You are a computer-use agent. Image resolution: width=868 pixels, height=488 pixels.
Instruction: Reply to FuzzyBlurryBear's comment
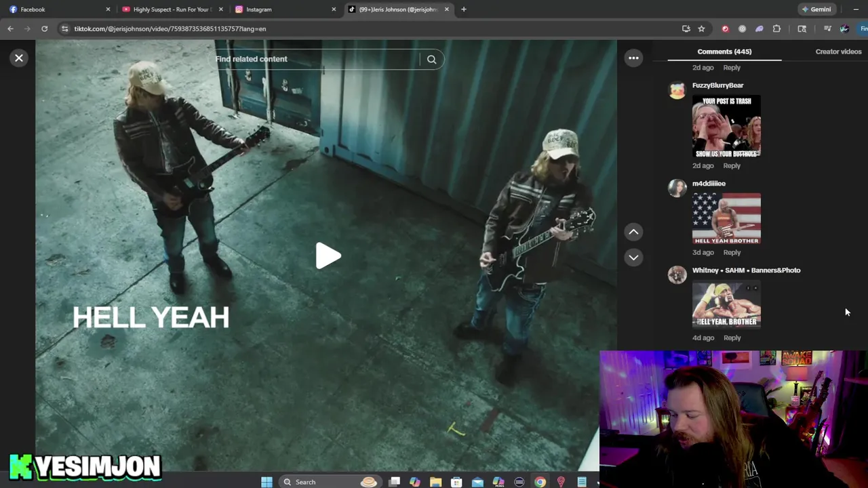[732, 166]
